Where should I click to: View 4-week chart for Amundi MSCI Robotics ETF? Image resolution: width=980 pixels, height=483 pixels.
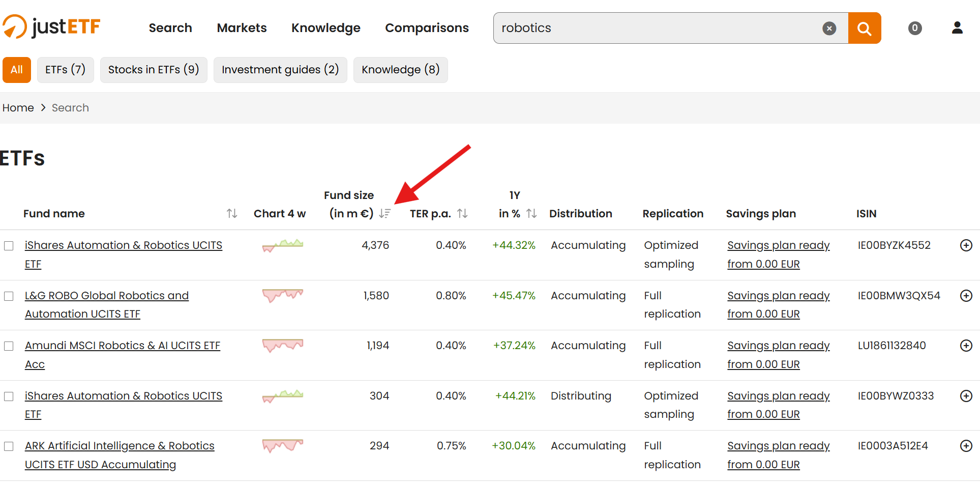(283, 346)
